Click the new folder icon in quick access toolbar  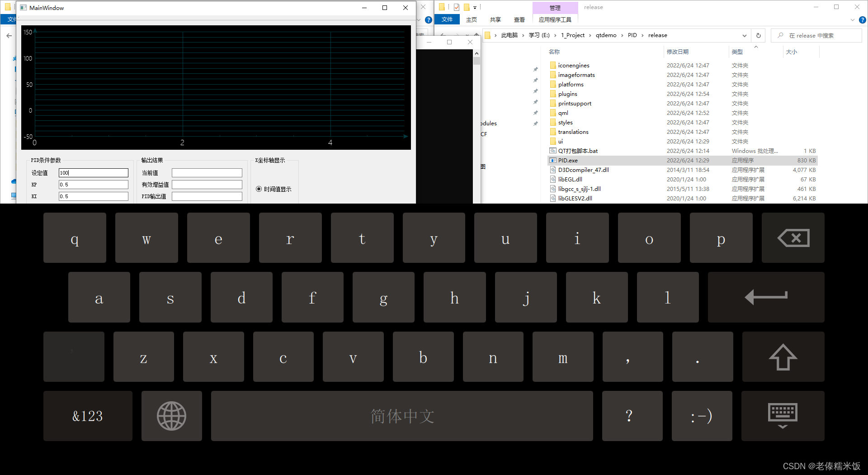point(442,7)
